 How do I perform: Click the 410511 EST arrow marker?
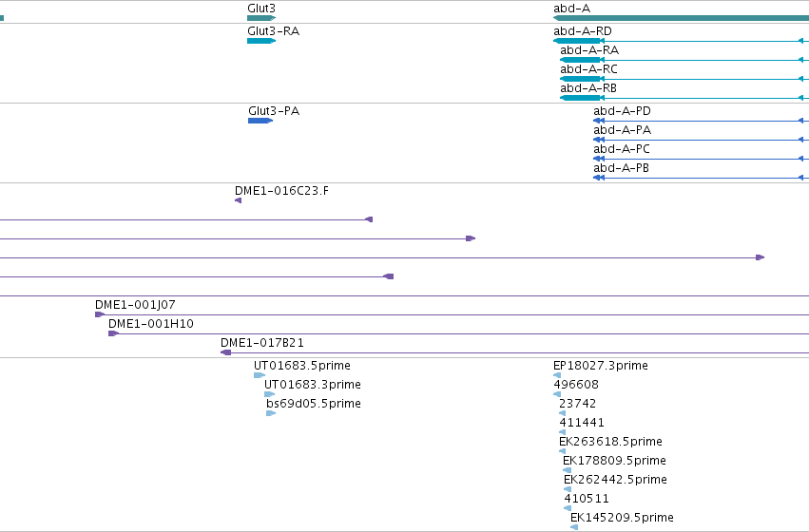click(568, 508)
